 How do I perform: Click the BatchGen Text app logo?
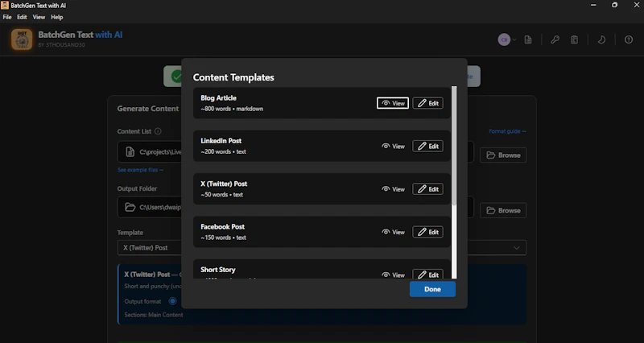point(22,39)
